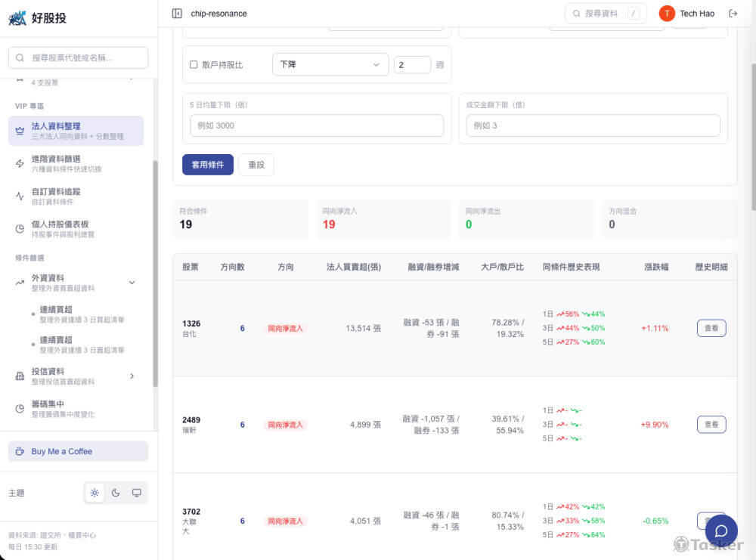Click 查看 for stock 1326 台化

(711, 328)
